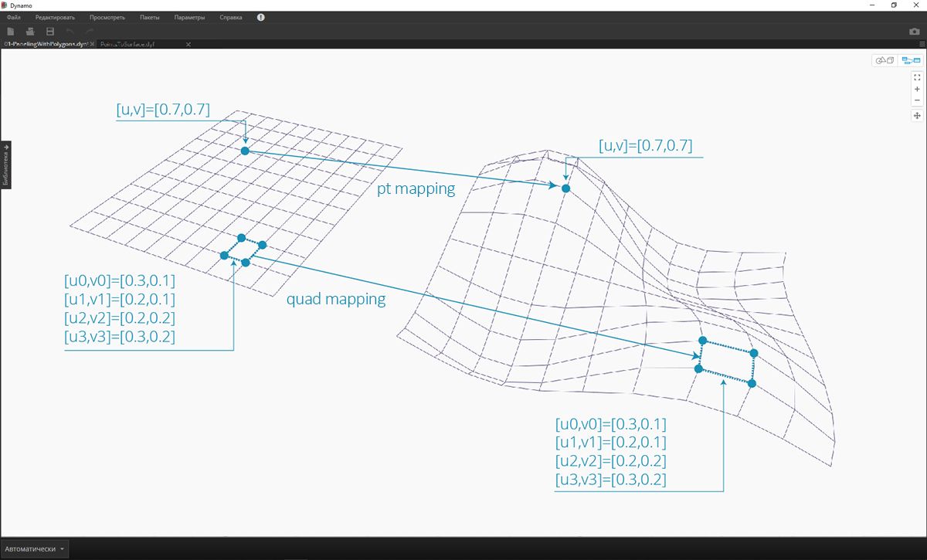Minimize the Dynamo window
Screen dimensions: 927x560
(873, 5)
